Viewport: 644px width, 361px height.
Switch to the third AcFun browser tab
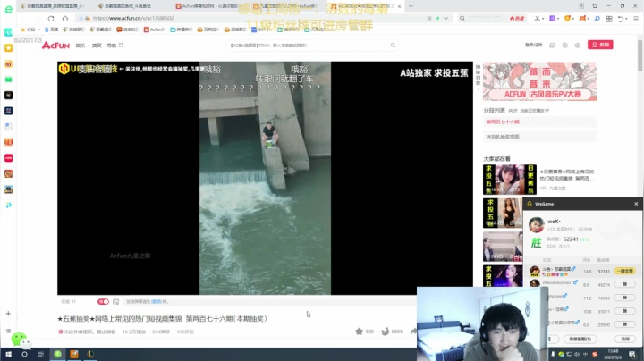pos(209,6)
